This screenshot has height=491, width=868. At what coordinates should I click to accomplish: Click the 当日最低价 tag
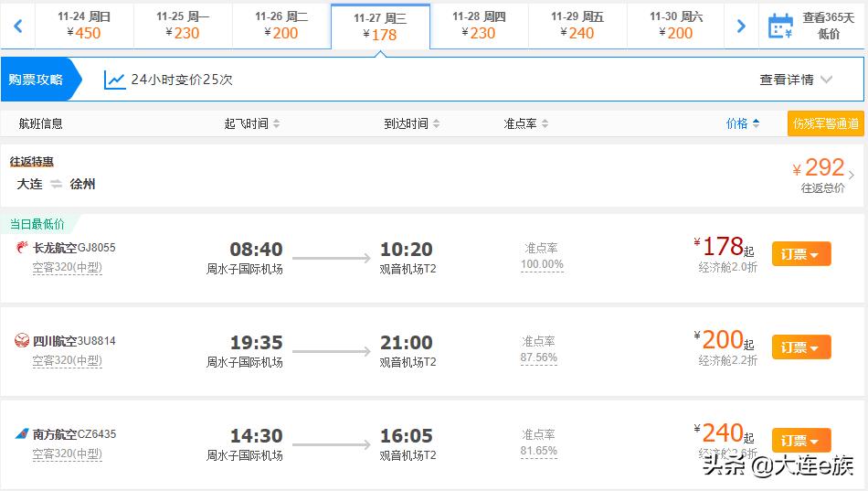pos(37,224)
